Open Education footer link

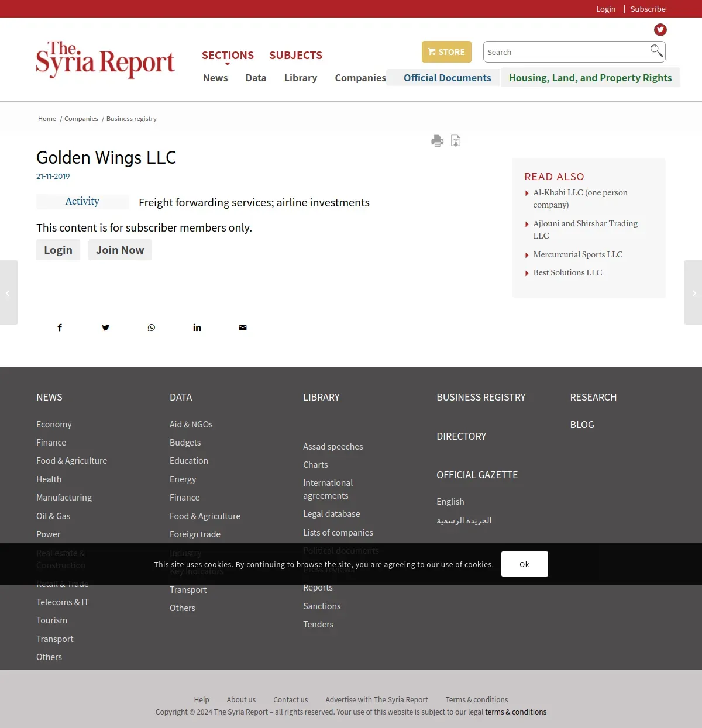189,461
